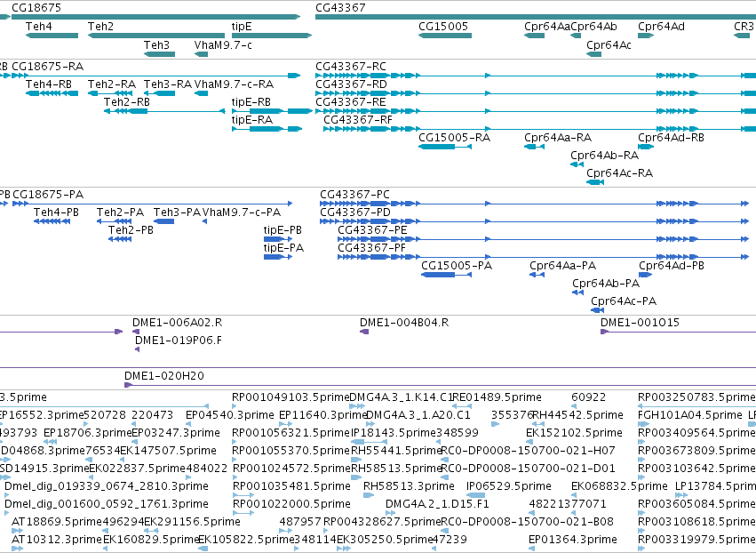Select the Cpr64Ad gene label
756x553 pixels.
point(661,27)
